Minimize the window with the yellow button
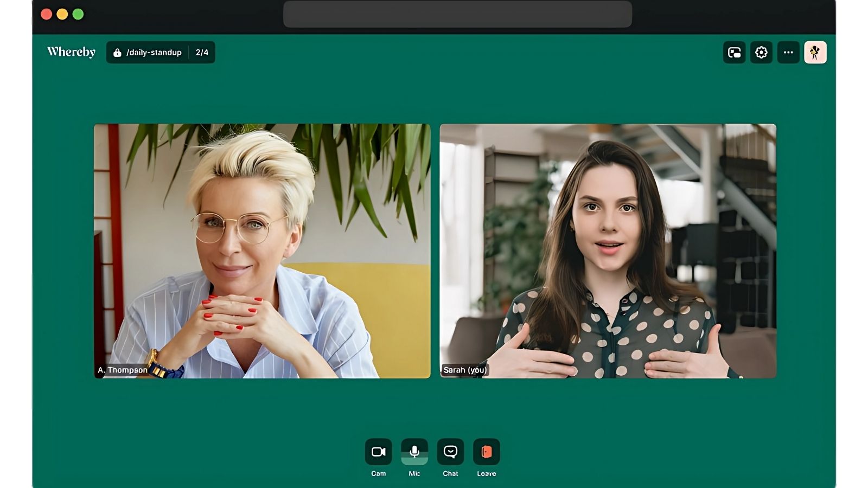The width and height of the screenshot is (868, 488). click(x=62, y=14)
